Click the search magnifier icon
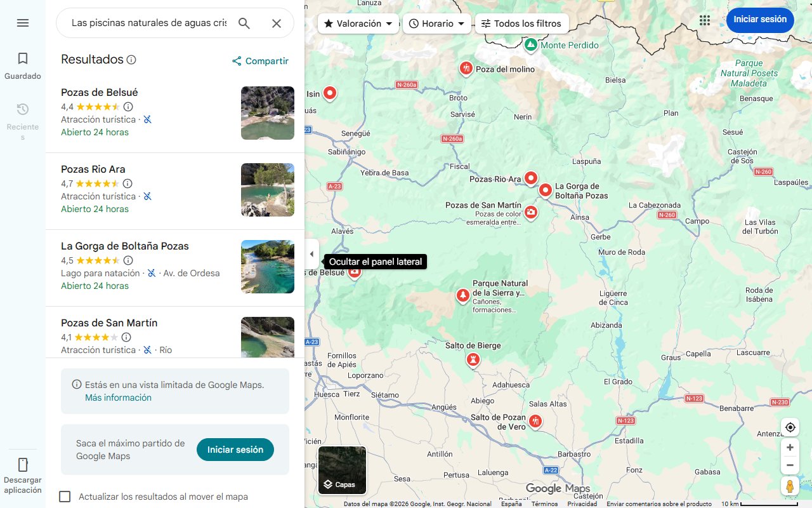This screenshot has width=812, height=508. tap(244, 23)
